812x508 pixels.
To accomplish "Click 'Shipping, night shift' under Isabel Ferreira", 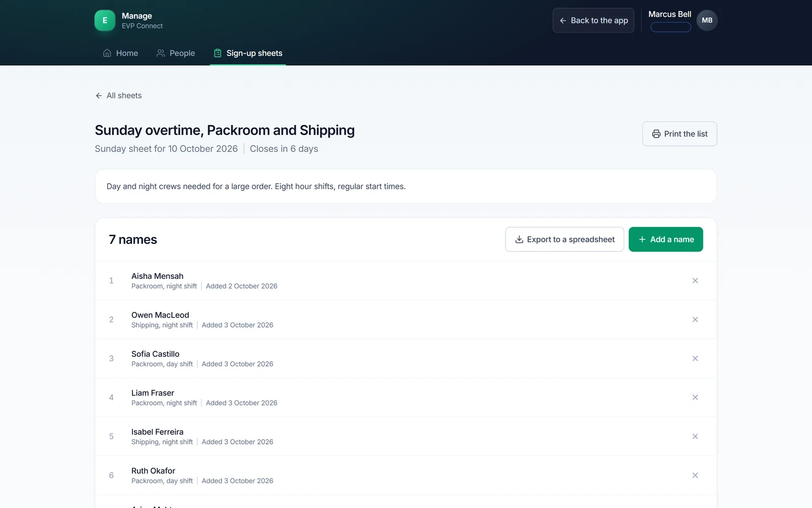I will pos(162,442).
